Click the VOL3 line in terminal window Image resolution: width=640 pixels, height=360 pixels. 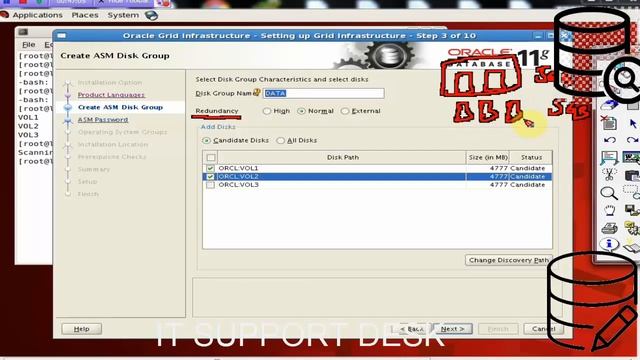[28, 135]
